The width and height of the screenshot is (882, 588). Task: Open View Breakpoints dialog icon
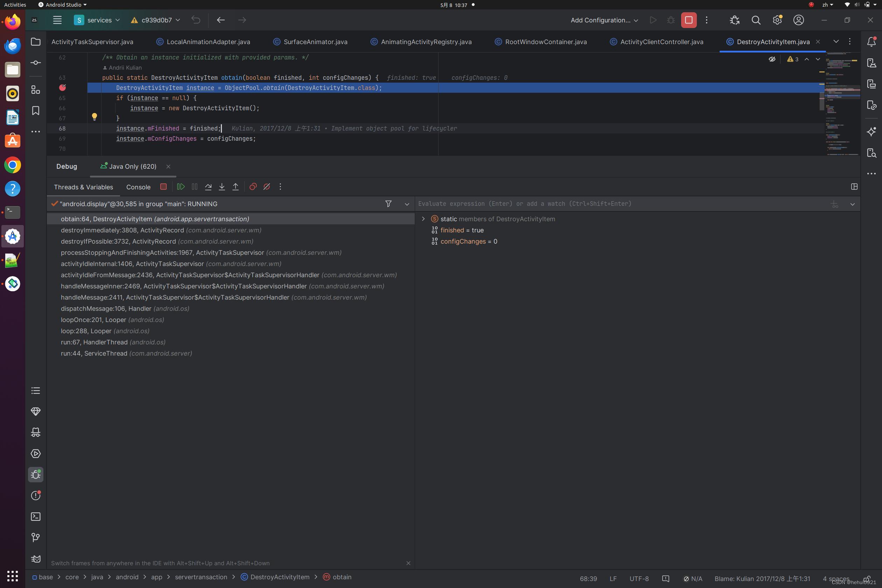point(253,187)
